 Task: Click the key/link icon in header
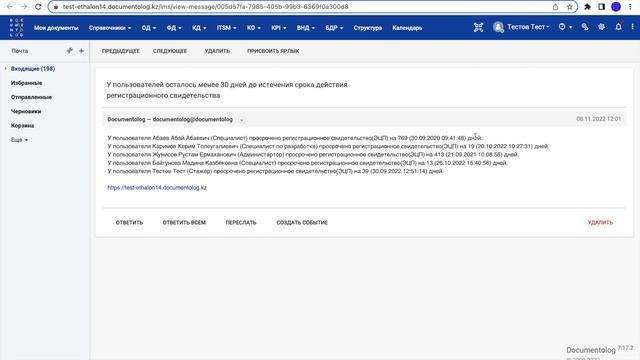[585, 27]
